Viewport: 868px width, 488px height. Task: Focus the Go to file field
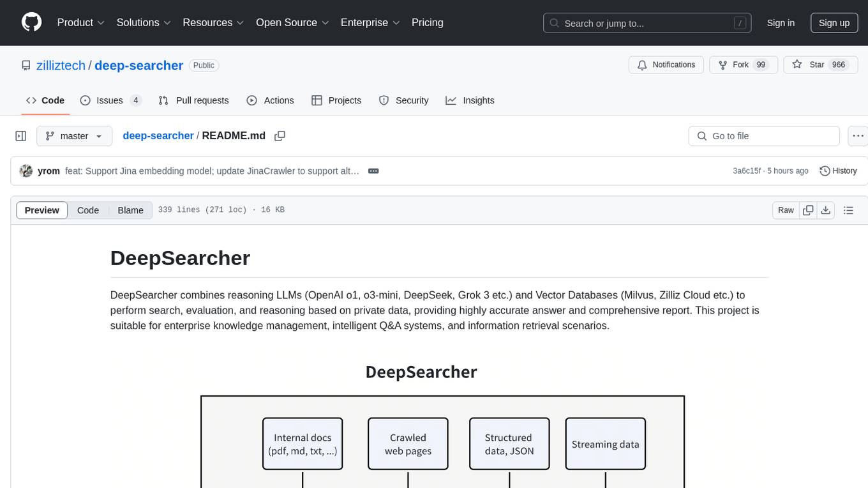764,136
